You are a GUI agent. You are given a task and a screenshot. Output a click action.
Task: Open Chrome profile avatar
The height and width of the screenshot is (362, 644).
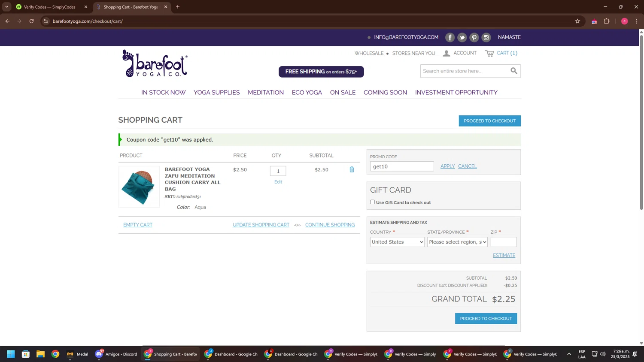[624, 21]
